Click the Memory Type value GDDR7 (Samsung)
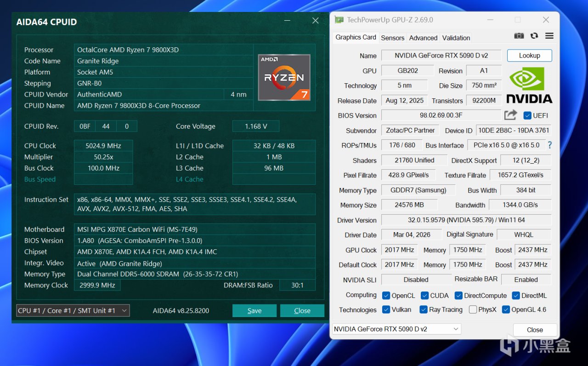 tap(418, 190)
